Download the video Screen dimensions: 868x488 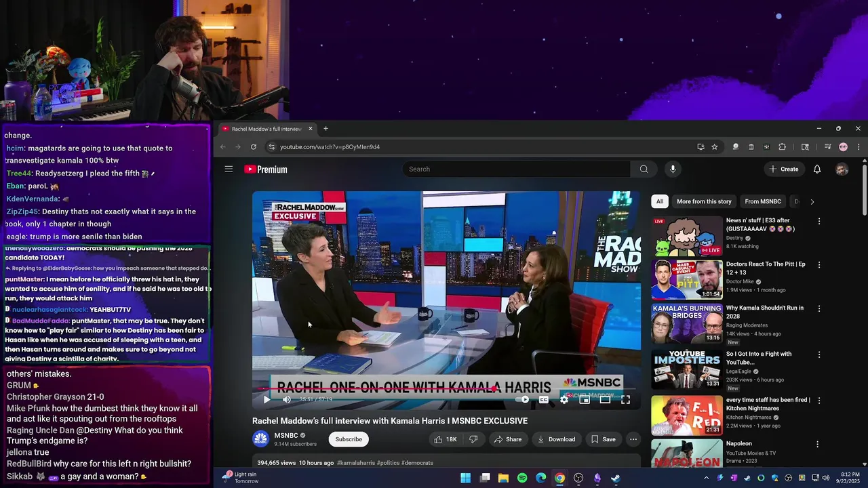point(556,439)
